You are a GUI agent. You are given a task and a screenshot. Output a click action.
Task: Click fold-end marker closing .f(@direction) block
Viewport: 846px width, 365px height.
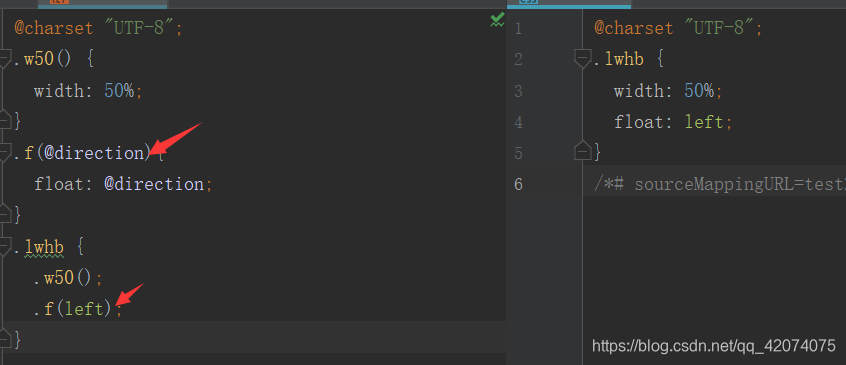[4, 214]
